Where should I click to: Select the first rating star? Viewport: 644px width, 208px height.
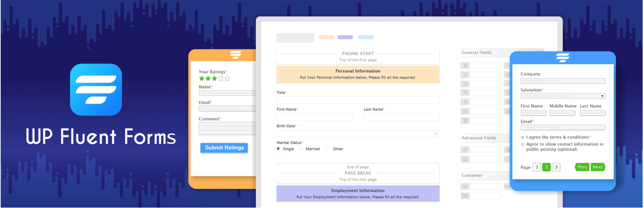(x=202, y=78)
